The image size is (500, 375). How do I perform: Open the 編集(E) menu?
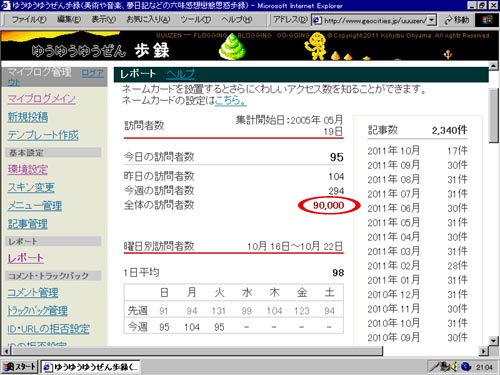[69, 20]
